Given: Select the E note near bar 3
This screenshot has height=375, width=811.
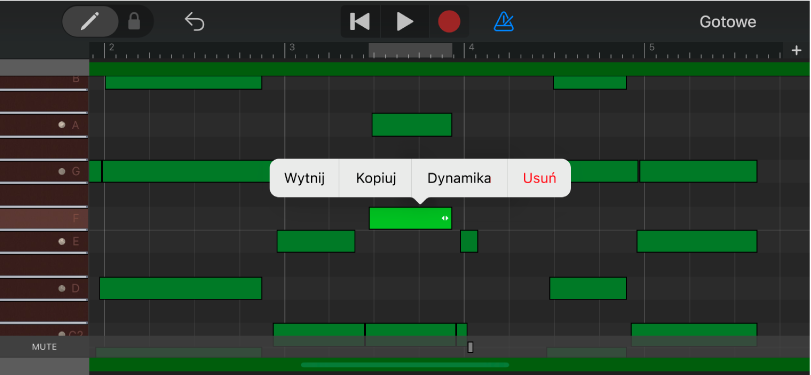Looking at the screenshot, I should click(x=316, y=242).
